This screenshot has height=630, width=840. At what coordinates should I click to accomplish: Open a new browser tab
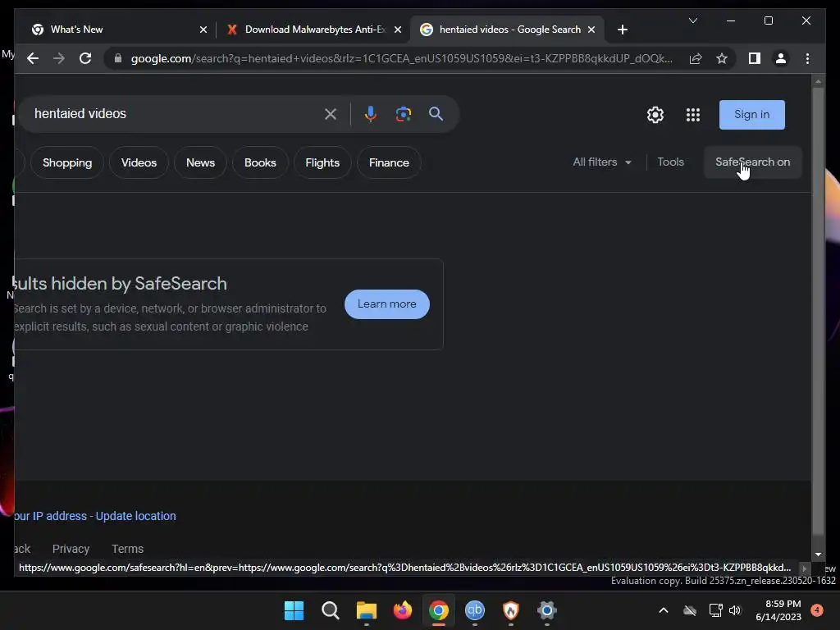click(x=622, y=30)
